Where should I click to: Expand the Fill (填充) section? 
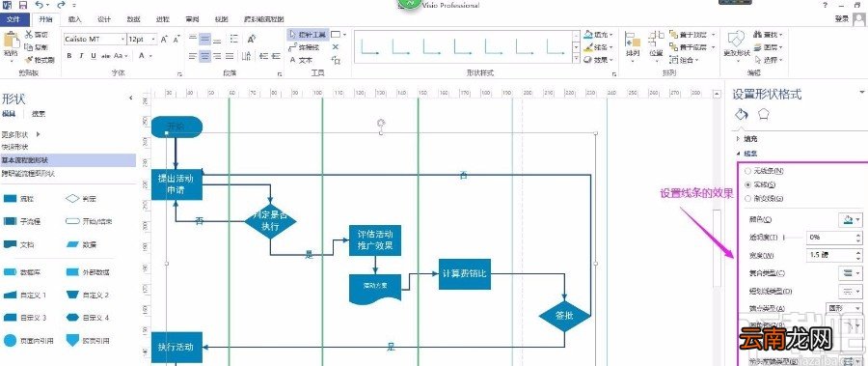point(746,139)
